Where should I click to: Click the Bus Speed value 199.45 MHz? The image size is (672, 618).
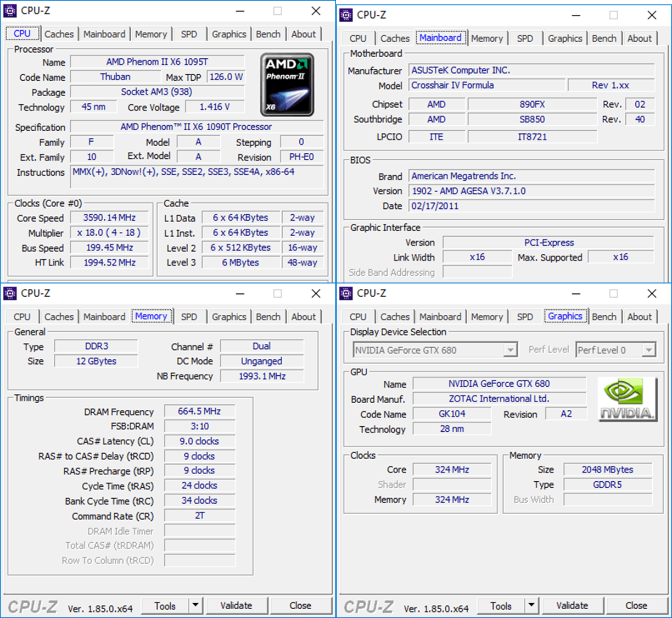tap(109, 248)
